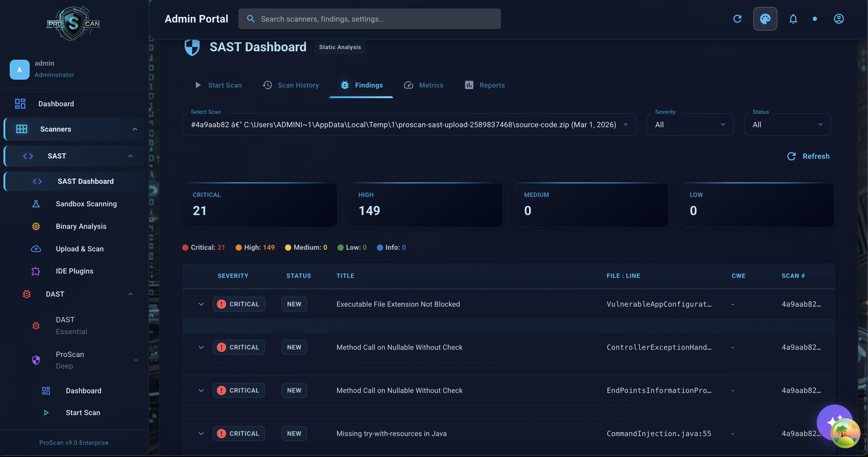Expand Executable File Extension finding row
This screenshot has height=457, width=868.
201,304
